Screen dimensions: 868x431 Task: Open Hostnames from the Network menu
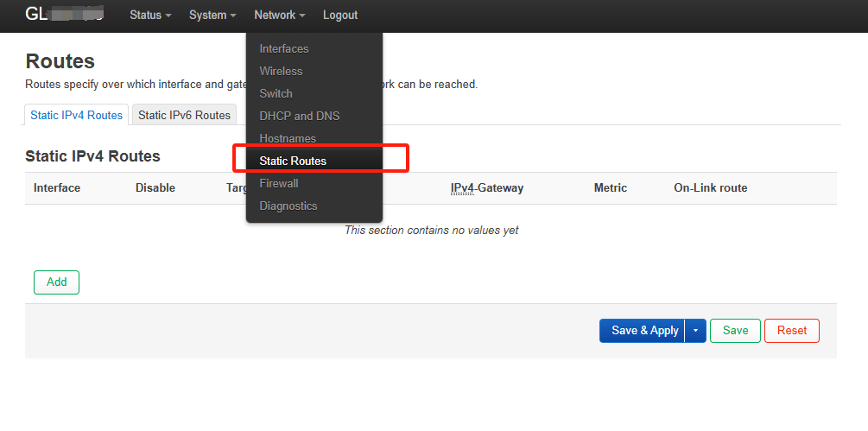[288, 138]
